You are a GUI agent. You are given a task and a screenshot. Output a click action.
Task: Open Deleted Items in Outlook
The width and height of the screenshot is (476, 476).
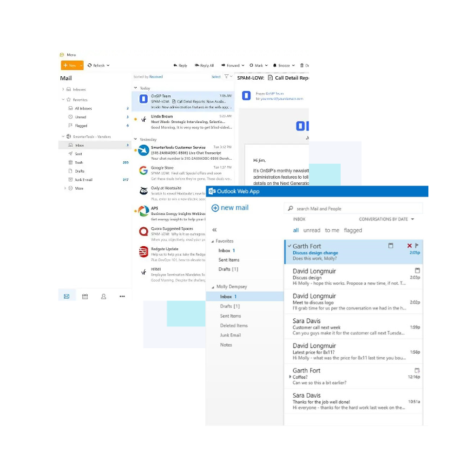click(234, 326)
